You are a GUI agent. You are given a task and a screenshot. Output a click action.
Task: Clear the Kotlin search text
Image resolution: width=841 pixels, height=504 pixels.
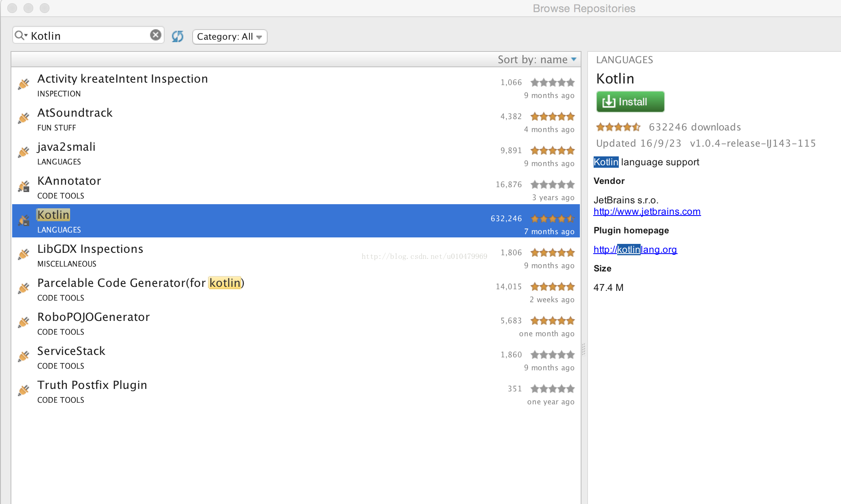156,35
